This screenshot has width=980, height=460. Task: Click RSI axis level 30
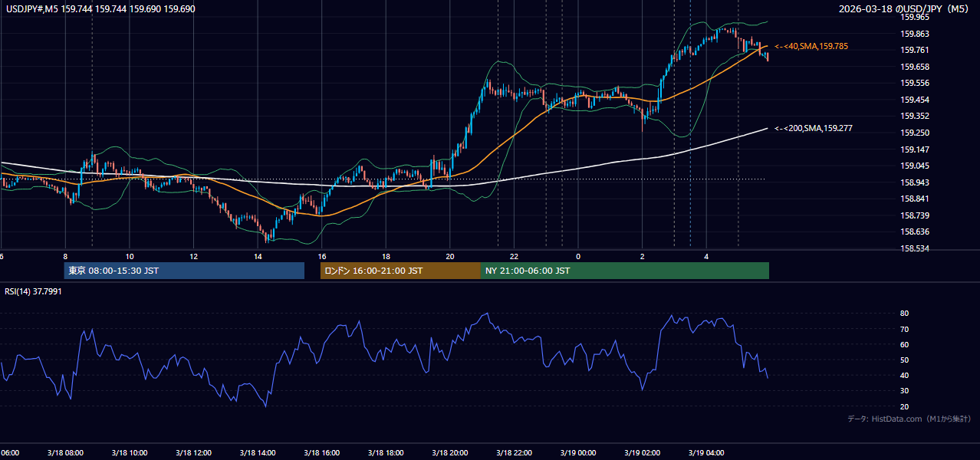click(x=904, y=391)
